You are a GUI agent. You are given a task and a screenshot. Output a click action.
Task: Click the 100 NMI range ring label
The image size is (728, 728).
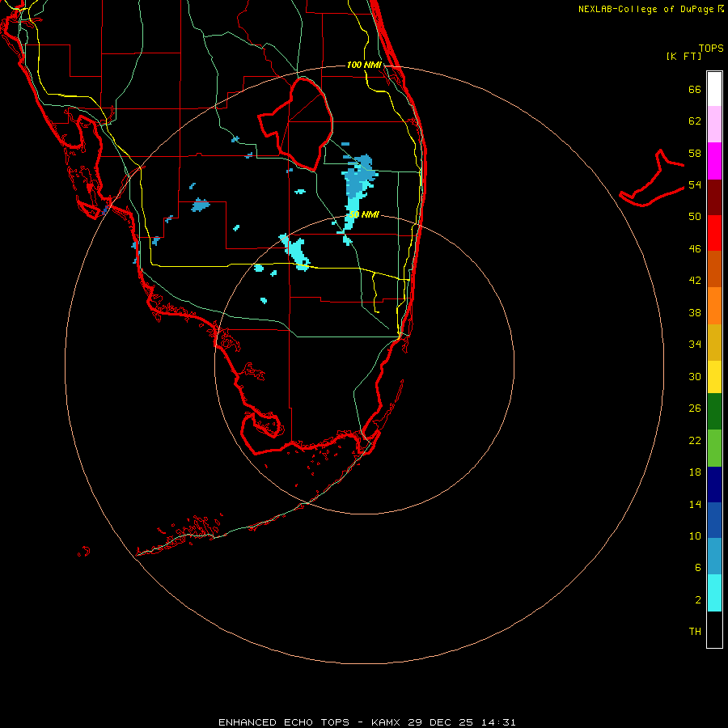pyautogui.click(x=364, y=65)
